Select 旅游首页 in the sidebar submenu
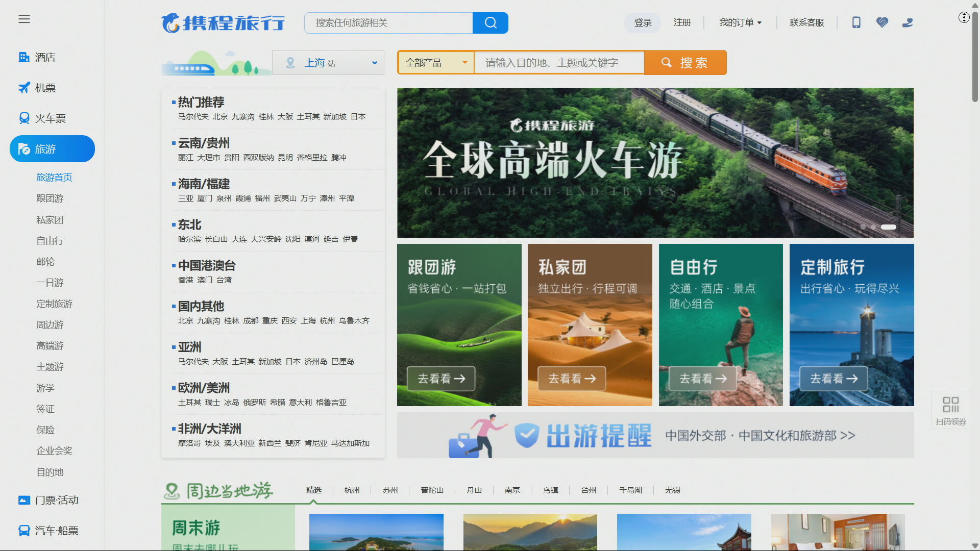The height and width of the screenshot is (551, 980). [54, 177]
